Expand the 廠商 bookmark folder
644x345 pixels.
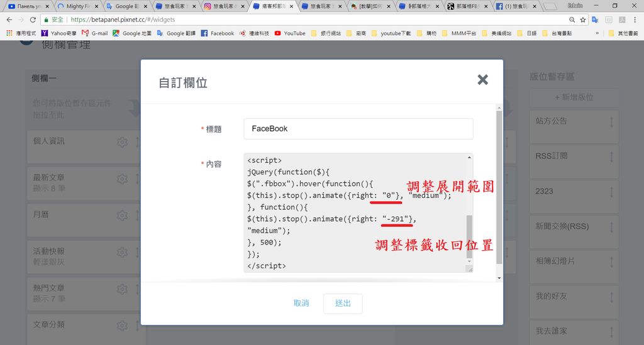[356, 33]
